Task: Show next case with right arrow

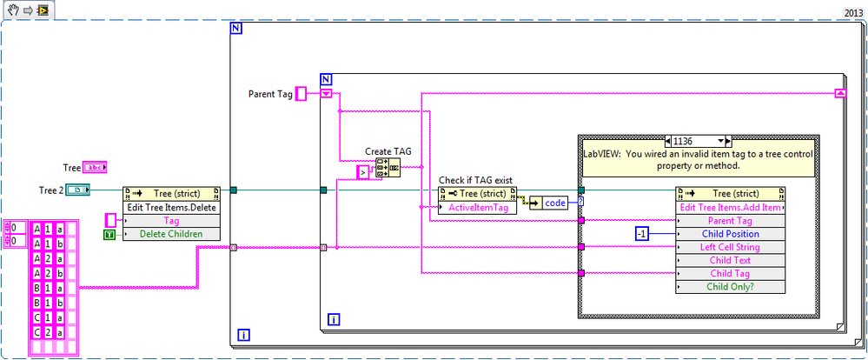Action: 728,141
